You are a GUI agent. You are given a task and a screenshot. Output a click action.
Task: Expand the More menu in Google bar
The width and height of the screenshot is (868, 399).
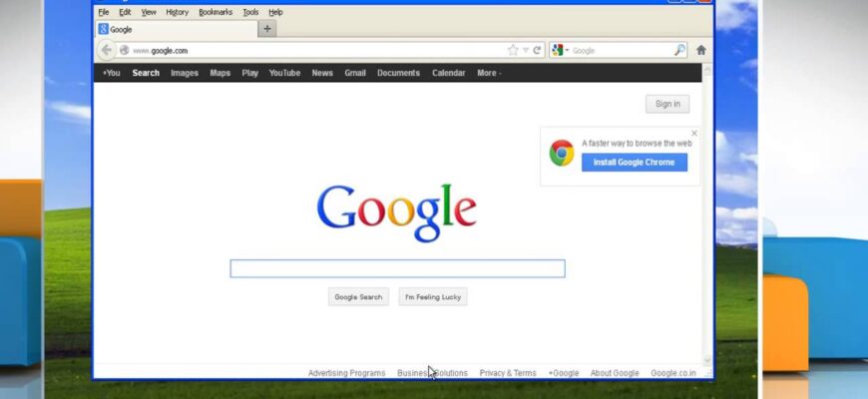click(488, 73)
